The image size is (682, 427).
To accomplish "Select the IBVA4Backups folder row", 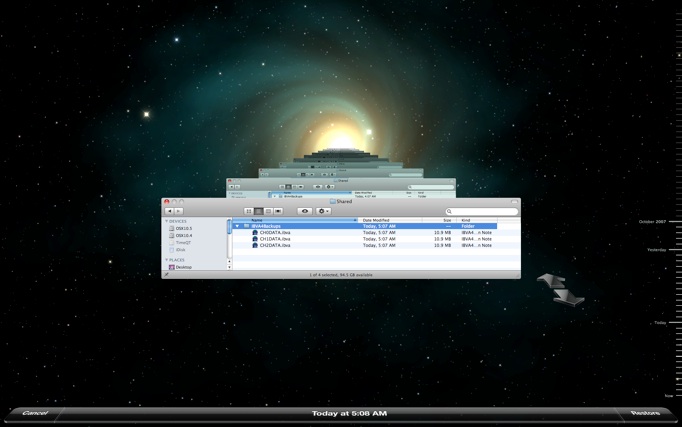I will point(365,226).
